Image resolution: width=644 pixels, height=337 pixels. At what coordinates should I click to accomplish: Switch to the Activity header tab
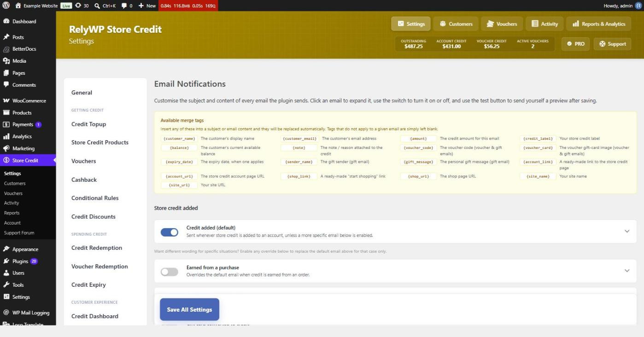pyautogui.click(x=544, y=24)
